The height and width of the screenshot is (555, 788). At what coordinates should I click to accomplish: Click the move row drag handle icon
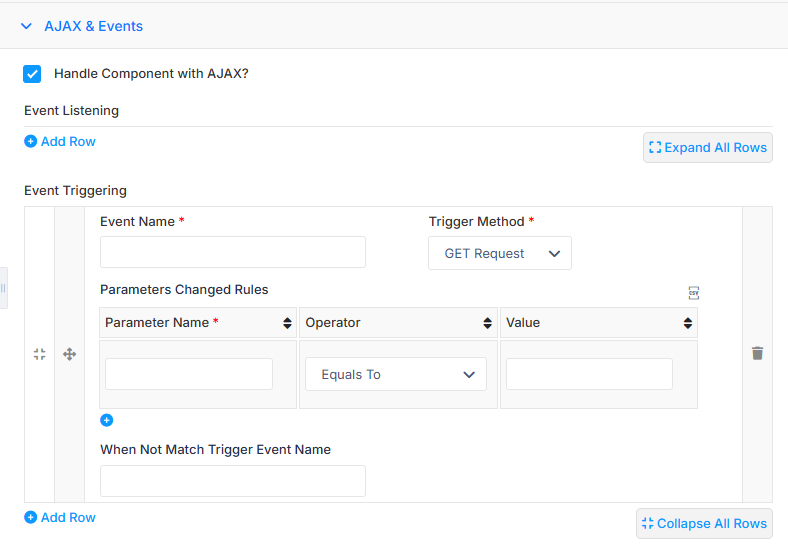(x=69, y=354)
